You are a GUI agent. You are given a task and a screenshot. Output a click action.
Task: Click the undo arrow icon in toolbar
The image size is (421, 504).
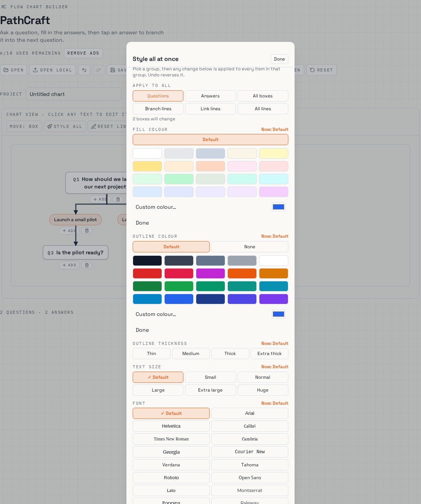[x=84, y=70]
